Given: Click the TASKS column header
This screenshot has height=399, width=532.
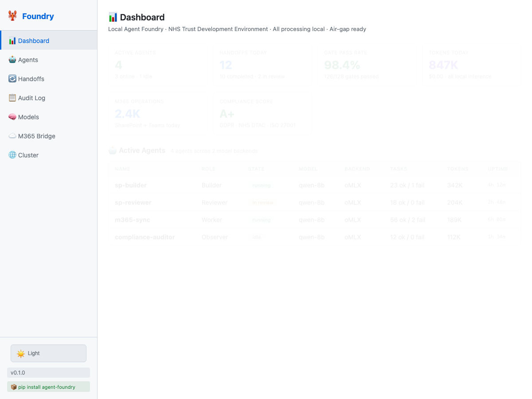Looking at the screenshot, I should click(x=399, y=169).
